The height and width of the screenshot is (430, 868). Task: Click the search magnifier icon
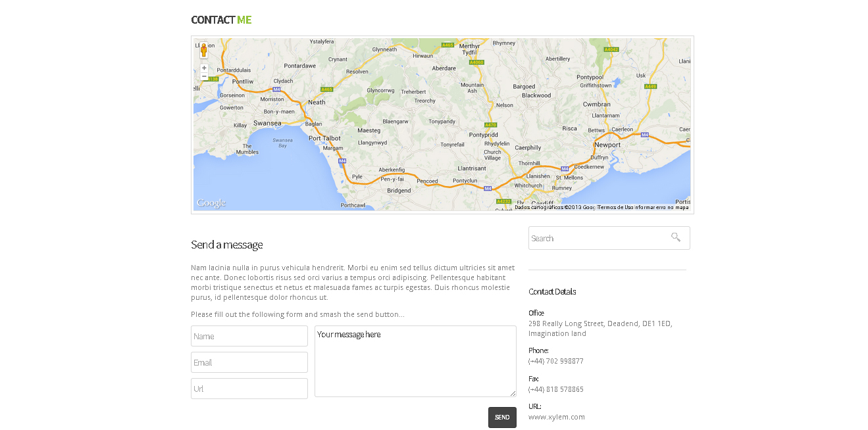tap(675, 237)
